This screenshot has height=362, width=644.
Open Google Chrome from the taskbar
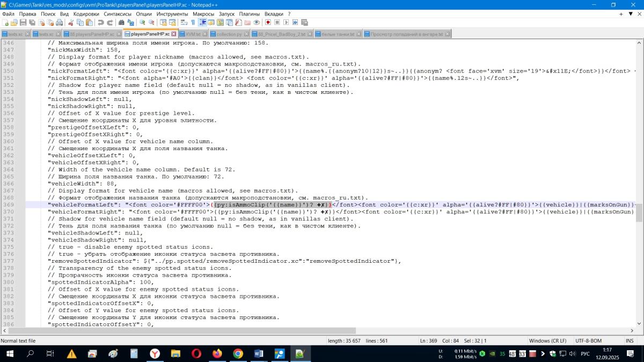click(238, 353)
